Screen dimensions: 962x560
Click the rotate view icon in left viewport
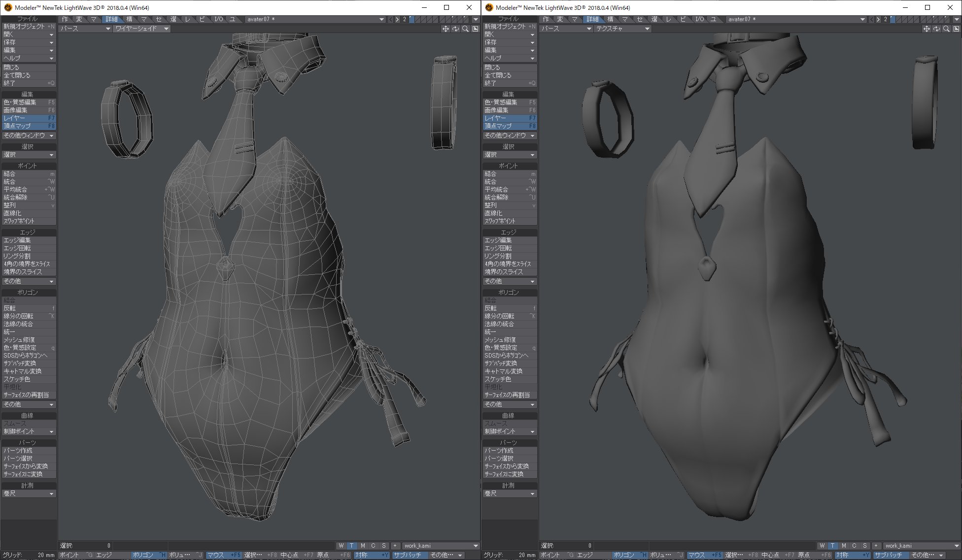(455, 29)
